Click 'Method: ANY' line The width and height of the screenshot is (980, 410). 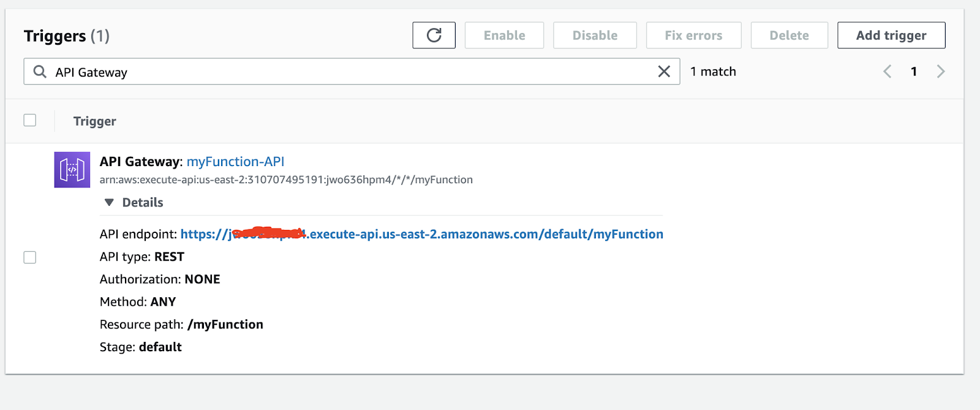click(138, 302)
